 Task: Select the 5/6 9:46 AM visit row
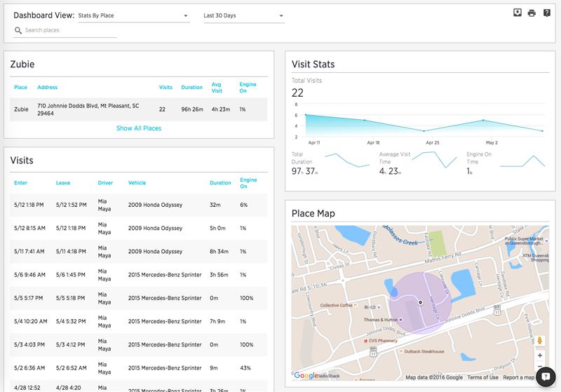[138, 275]
